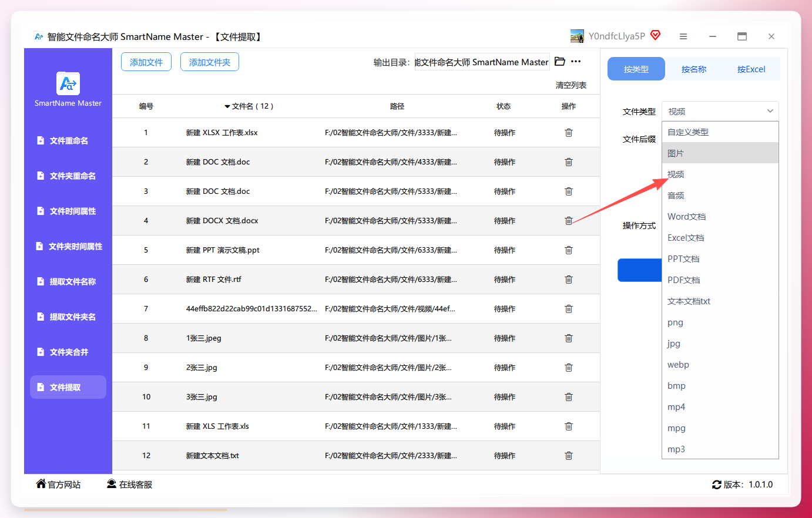Choose 自定义类型 from the dropdown list
812x518 pixels.
(x=720, y=132)
